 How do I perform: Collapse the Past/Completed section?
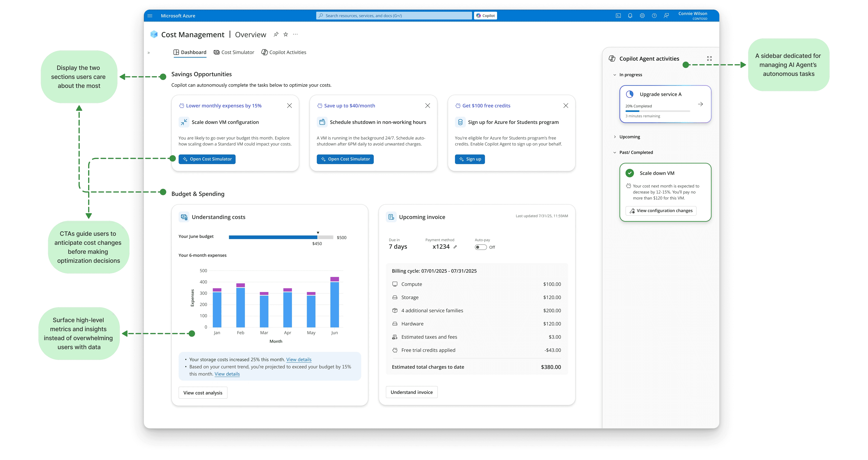coord(615,152)
